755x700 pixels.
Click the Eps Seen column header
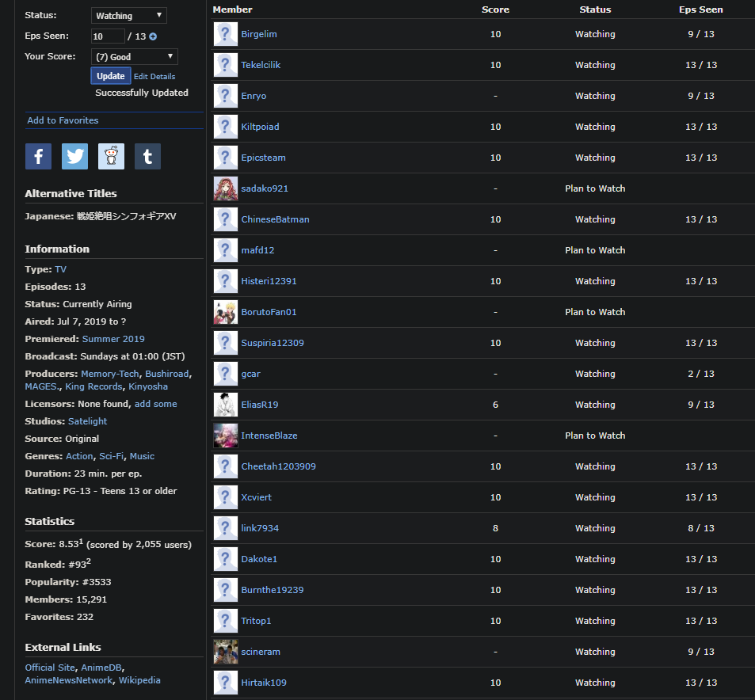click(701, 10)
